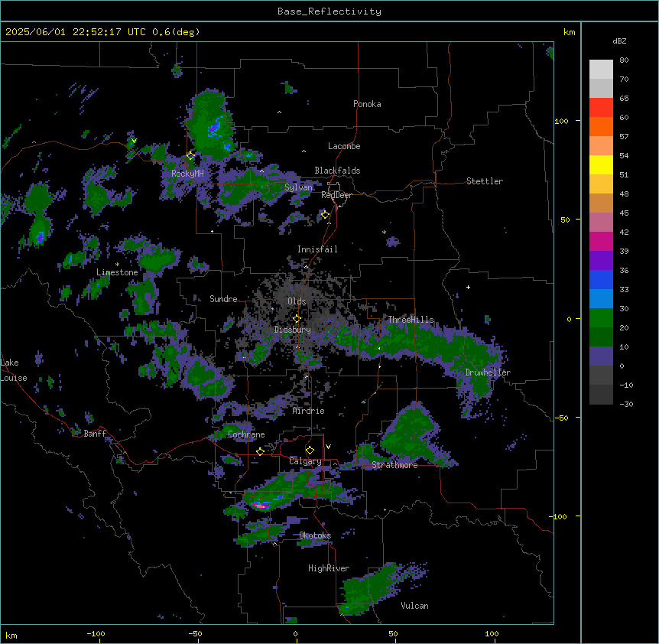Click the Lake Louise label
The image size is (659, 644).
tap(14, 370)
